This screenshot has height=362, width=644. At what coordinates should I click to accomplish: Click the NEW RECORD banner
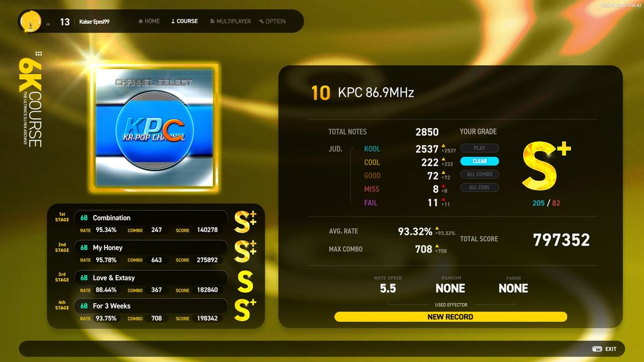(450, 317)
